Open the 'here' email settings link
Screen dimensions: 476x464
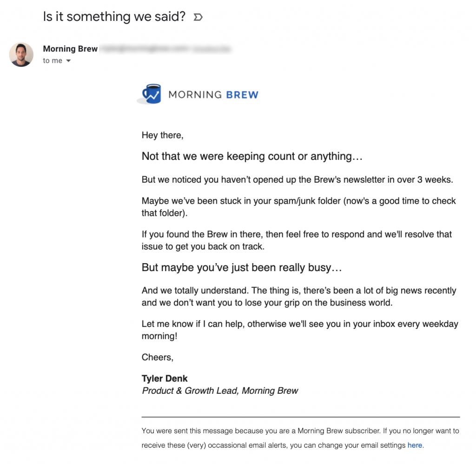point(415,445)
